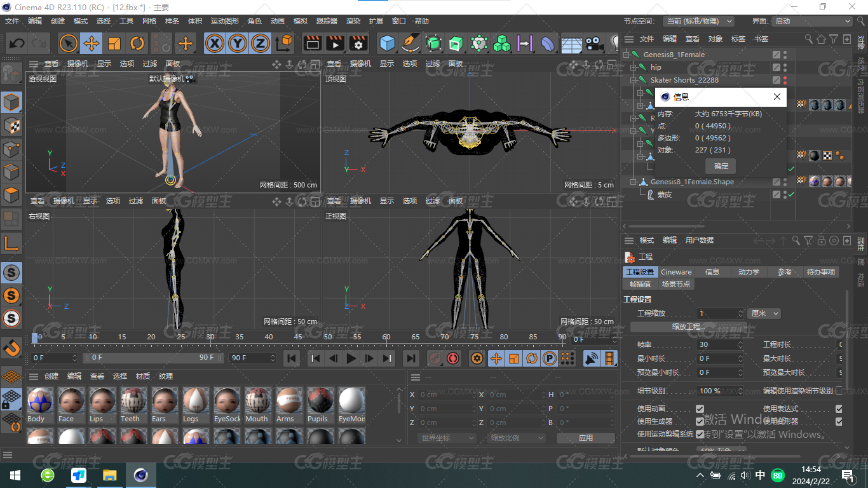Open the Subdivision Surface generator icon
The height and width of the screenshot is (488, 868).
tap(433, 43)
